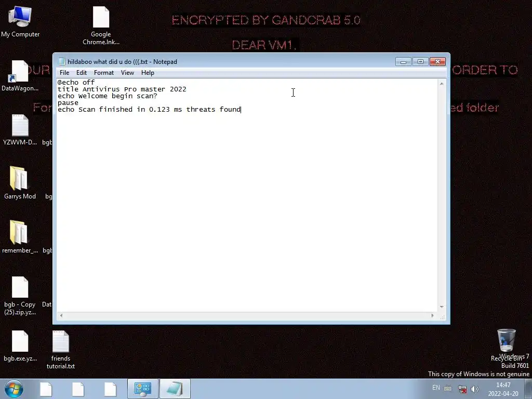Click the horizontal scrollbar left arrow
The width and height of the screenshot is (532, 399).
click(61, 315)
